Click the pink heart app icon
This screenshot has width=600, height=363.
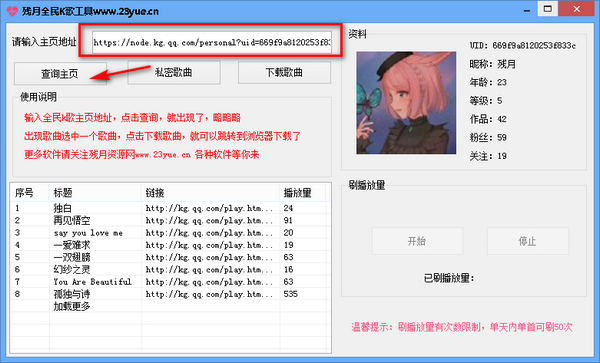(x=12, y=11)
